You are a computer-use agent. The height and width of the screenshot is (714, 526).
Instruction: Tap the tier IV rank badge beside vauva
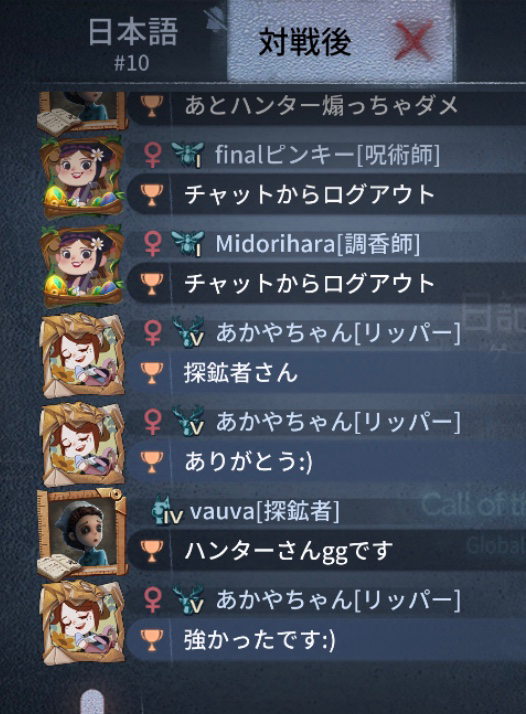tap(167, 511)
